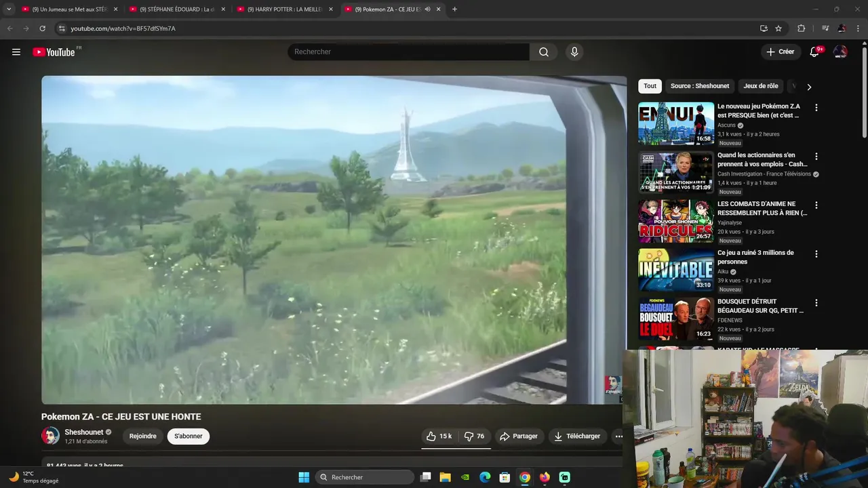This screenshot has height=488, width=868.
Task: Click the Rejoindre button
Action: (x=142, y=436)
